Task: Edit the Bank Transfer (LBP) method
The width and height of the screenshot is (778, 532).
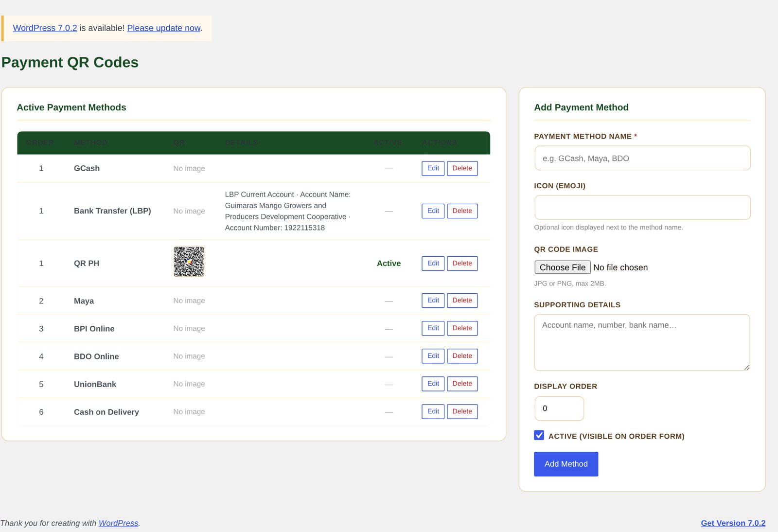Action: 433,211
